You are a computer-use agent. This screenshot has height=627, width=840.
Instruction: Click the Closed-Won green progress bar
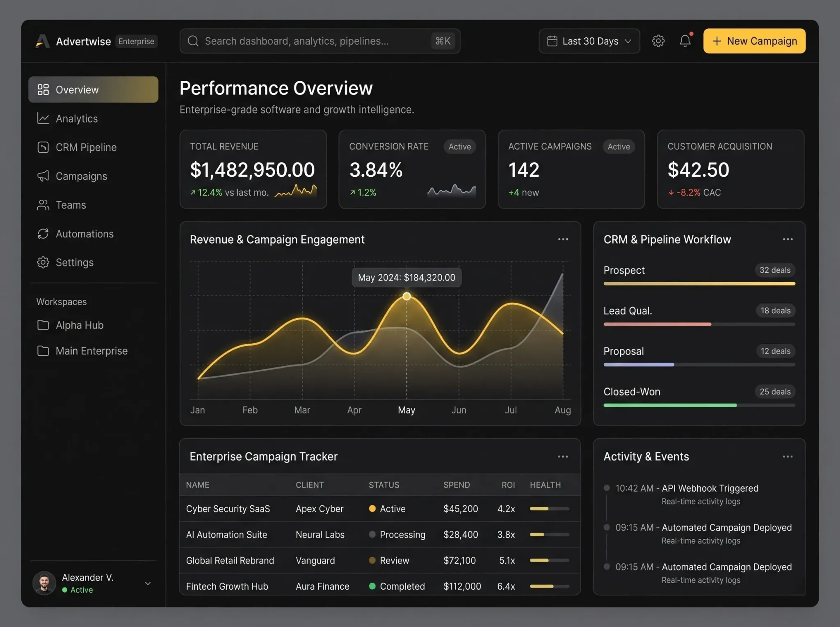(670, 406)
